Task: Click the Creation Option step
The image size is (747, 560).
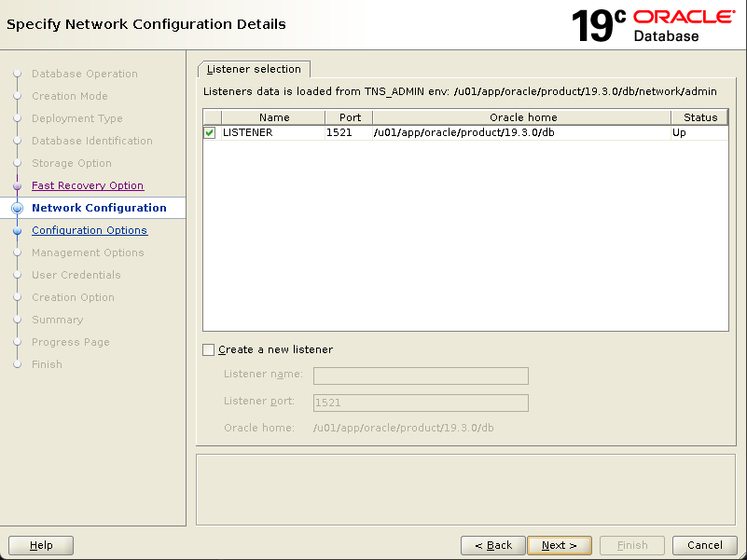Action: (x=73, y=297)
